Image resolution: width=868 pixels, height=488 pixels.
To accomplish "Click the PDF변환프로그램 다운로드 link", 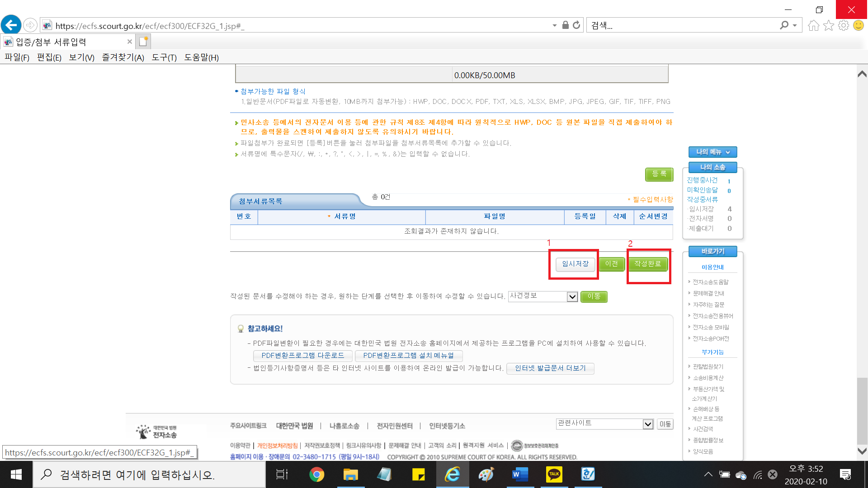I will pos(302,356).
